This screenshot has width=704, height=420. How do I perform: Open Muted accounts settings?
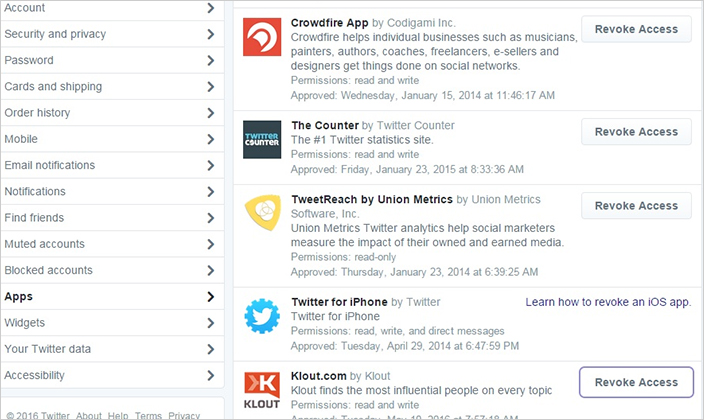[x=45, y=244]
